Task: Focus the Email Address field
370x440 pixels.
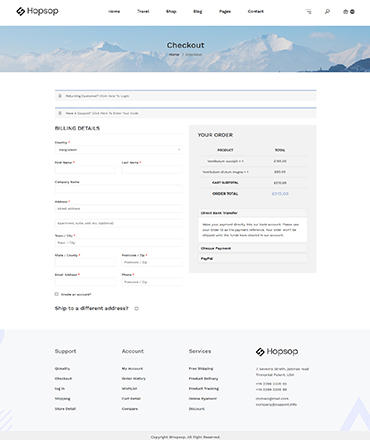Action: 85,282
